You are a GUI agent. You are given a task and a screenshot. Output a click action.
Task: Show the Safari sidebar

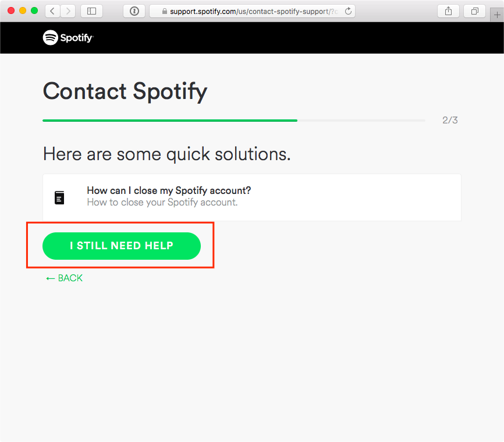pos(91,11)
